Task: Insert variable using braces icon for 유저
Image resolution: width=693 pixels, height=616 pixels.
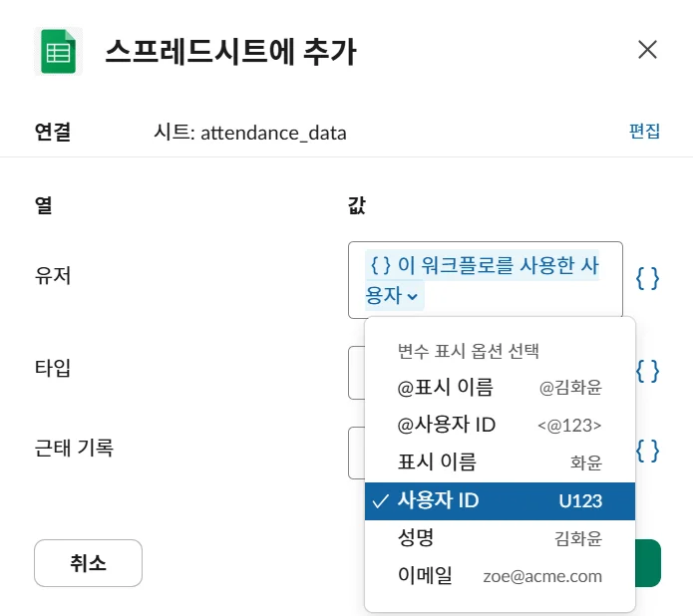Action: pos(647,278)
